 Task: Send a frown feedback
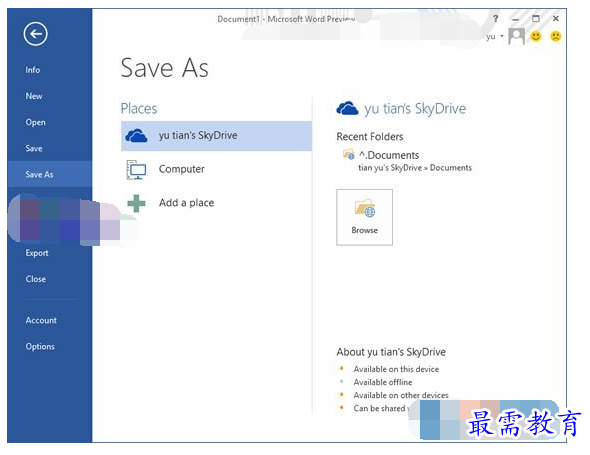556,36
